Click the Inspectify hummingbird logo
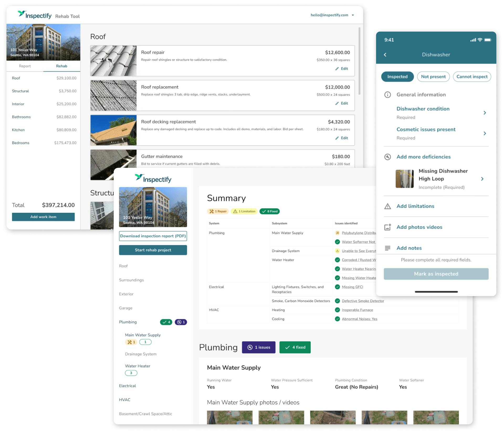Screen dimensions: 504x434 pos(21,14)
